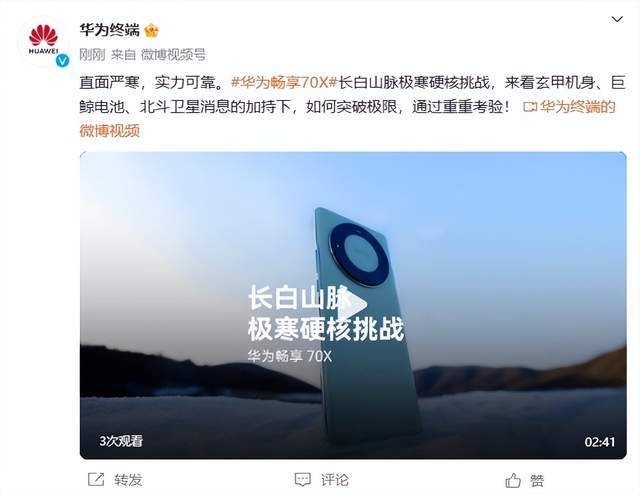This screenshot has height=495, width=640.
Task: Click the 赞 like label
Action: click(x=537, y=481)
